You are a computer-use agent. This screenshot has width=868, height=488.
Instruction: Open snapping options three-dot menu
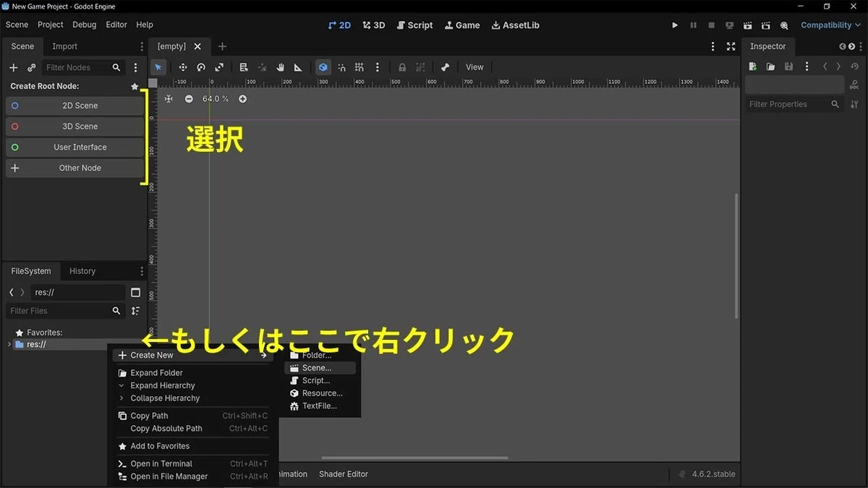point(378,67)
